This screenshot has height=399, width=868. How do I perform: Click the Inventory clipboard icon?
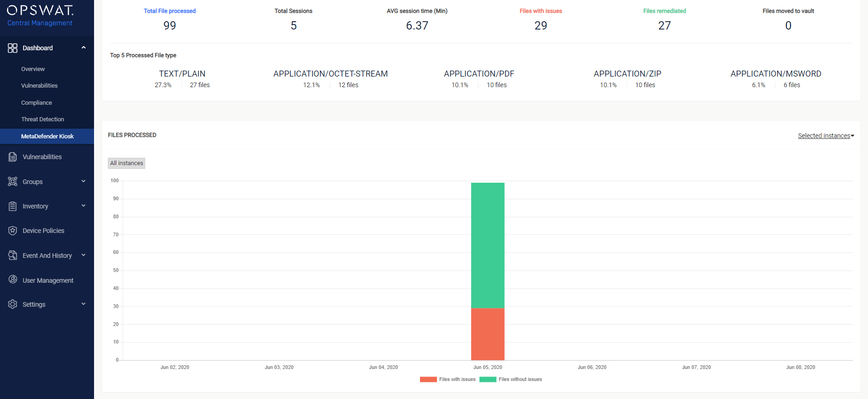pos(12,206)
